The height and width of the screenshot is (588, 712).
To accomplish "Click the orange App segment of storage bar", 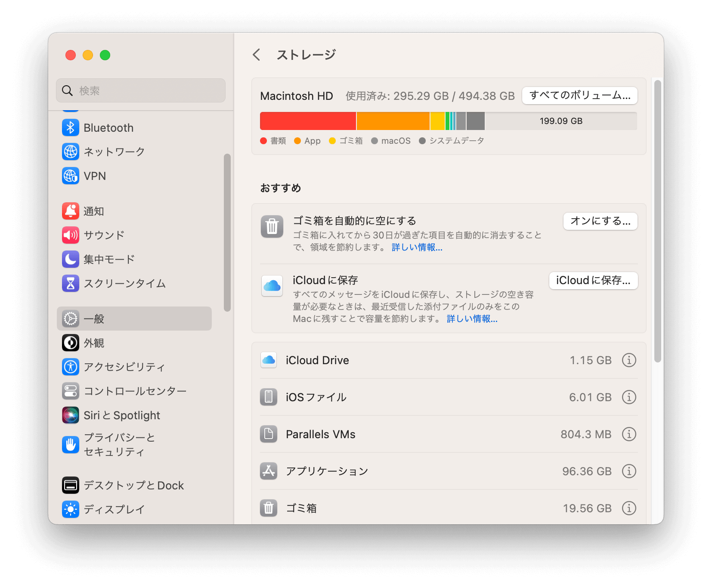I will click(x=393, y=121).
